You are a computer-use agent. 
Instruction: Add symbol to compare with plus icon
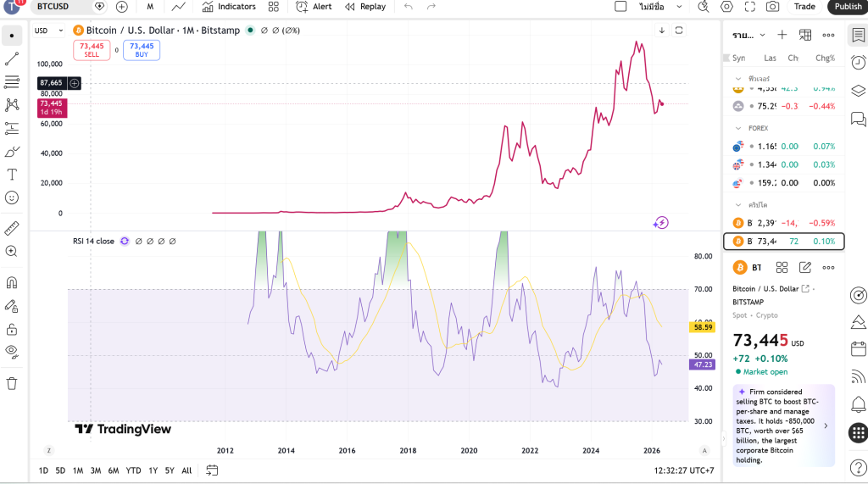pyautogui.click(x=122, y=7)
